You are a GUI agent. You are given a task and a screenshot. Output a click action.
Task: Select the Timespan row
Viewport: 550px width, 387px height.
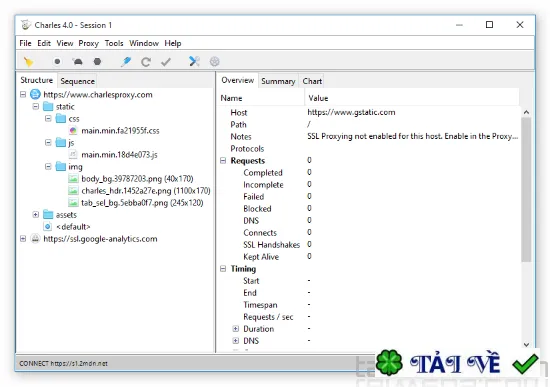pos(369,305)
